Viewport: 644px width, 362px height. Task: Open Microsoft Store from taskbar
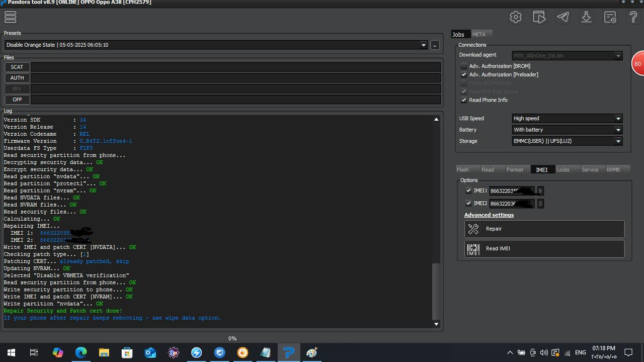(x=127, y=352)
